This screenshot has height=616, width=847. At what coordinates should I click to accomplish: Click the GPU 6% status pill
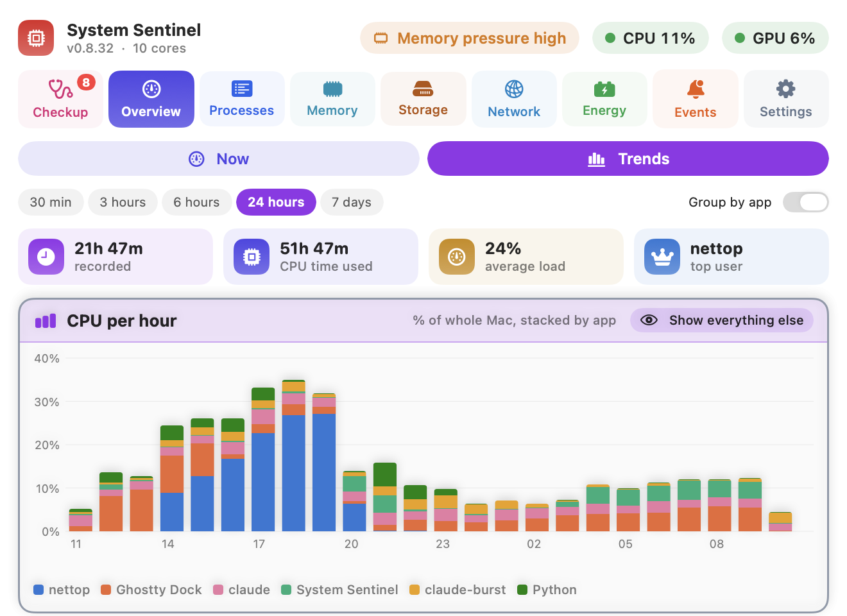(x=775, y=38)
